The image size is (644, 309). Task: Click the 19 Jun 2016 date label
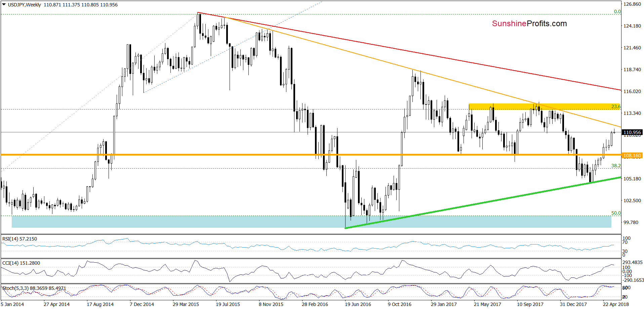pos(358,304)
